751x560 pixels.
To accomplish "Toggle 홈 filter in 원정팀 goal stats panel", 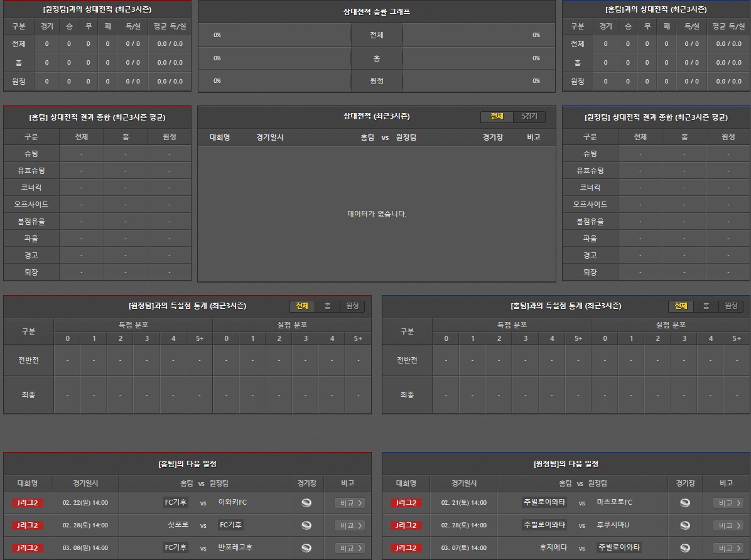I will pyautogui.click(x=327, y=306).
